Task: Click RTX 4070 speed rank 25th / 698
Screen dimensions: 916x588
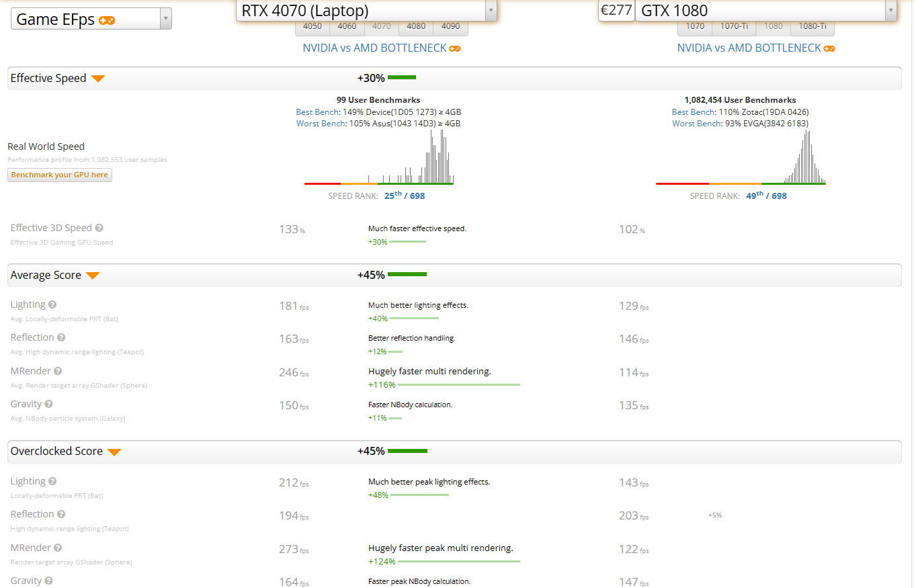Action: point(405,196)
